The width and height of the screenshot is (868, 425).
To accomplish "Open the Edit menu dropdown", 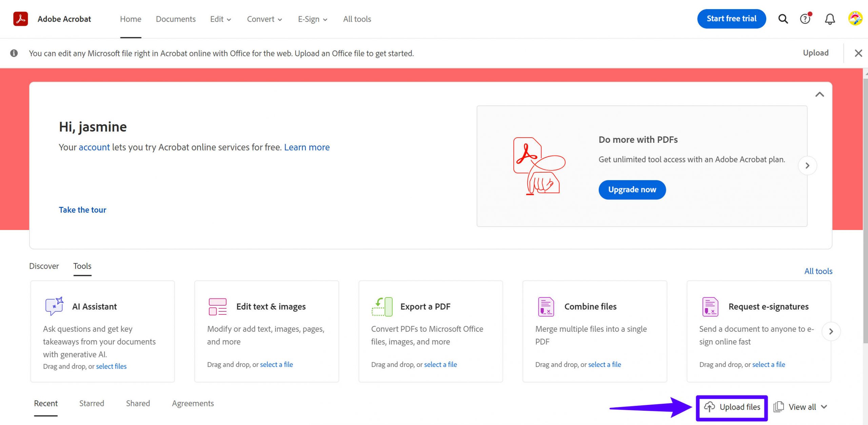I will tap(220, 19).
